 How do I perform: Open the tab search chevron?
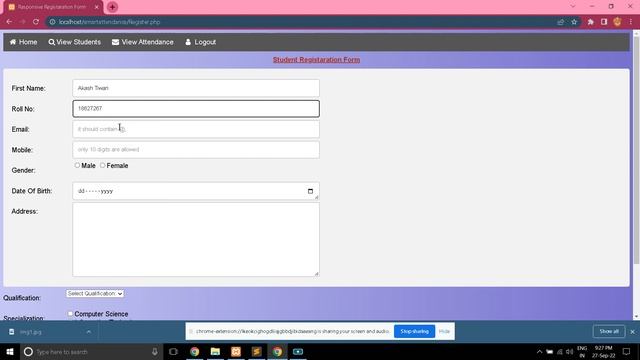click(573, 7)
